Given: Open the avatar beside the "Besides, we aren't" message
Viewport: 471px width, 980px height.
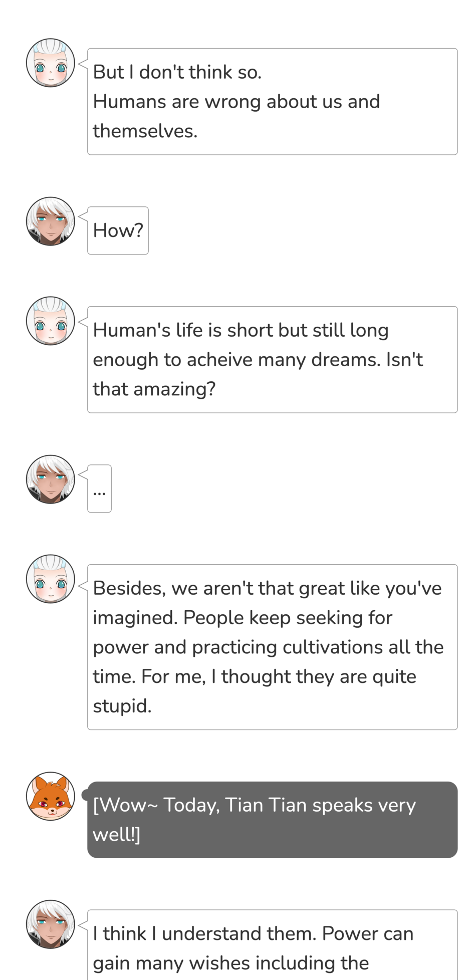Looking at the screenshot, I should (x=50, y=579).
